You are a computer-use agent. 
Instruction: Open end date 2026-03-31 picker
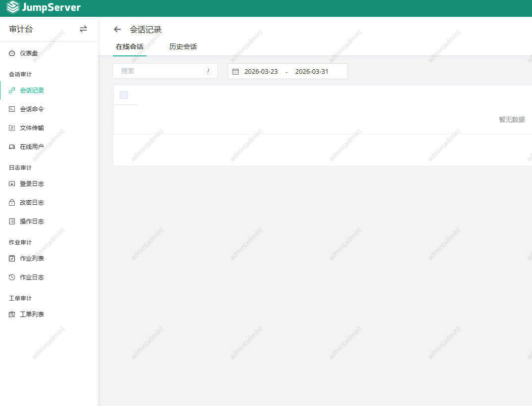click(312, 71)
